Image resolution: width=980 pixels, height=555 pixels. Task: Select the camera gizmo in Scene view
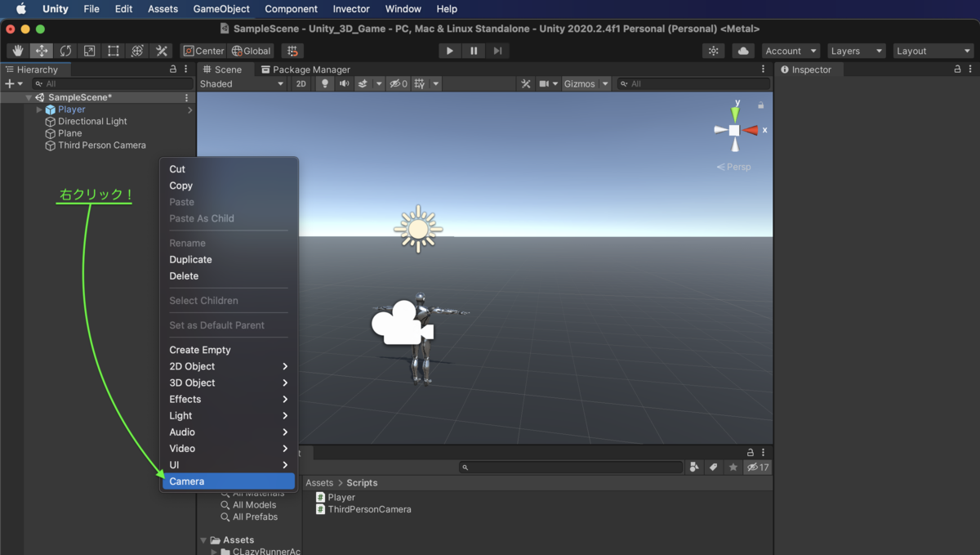403,324
